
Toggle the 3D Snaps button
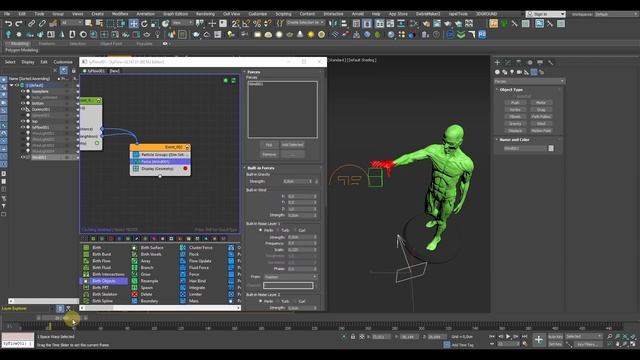coord(236,24)
